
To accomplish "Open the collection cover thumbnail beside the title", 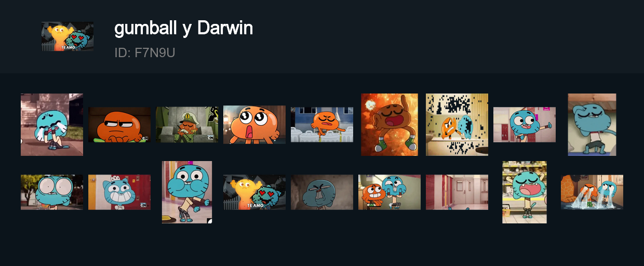I will point(68,36).
